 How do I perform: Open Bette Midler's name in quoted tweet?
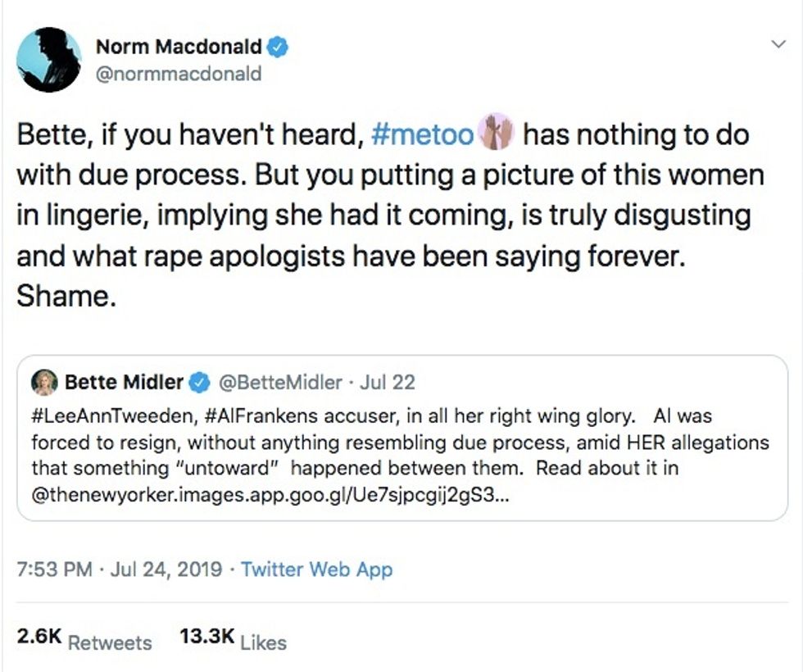point(124,382)
